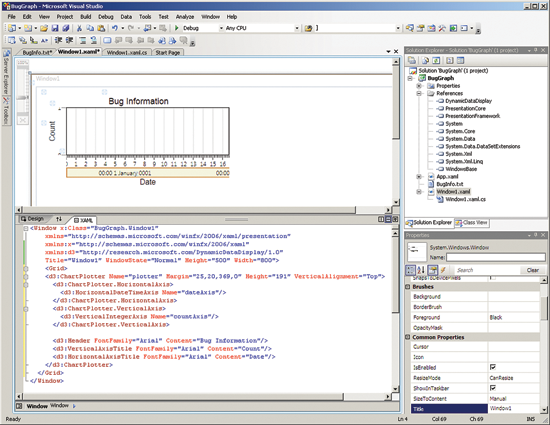The width and height of the screenshot is (550, 425).
Task: Switch to the Start Page tab
Action: 168,52
